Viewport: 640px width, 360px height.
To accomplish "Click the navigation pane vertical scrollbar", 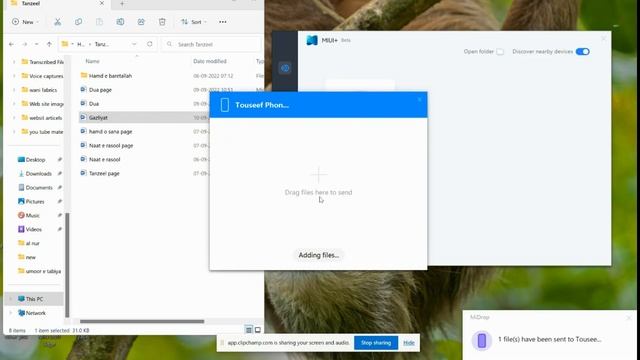I will point(67,264).
